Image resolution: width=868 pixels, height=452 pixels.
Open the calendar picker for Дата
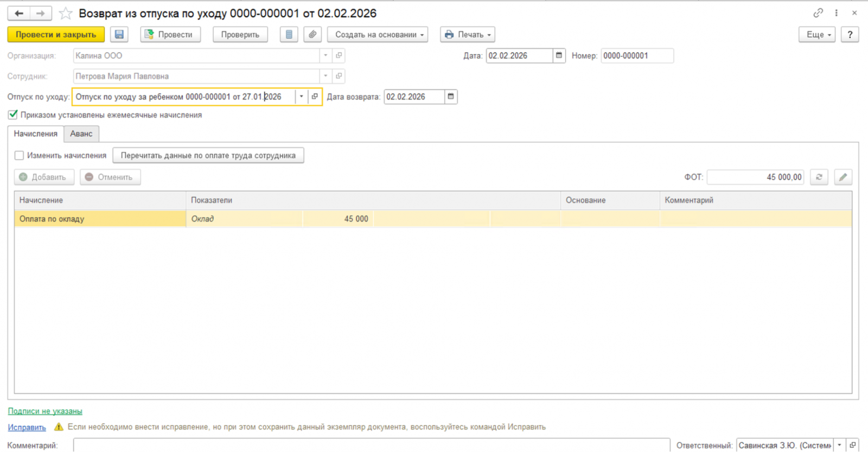559,55
